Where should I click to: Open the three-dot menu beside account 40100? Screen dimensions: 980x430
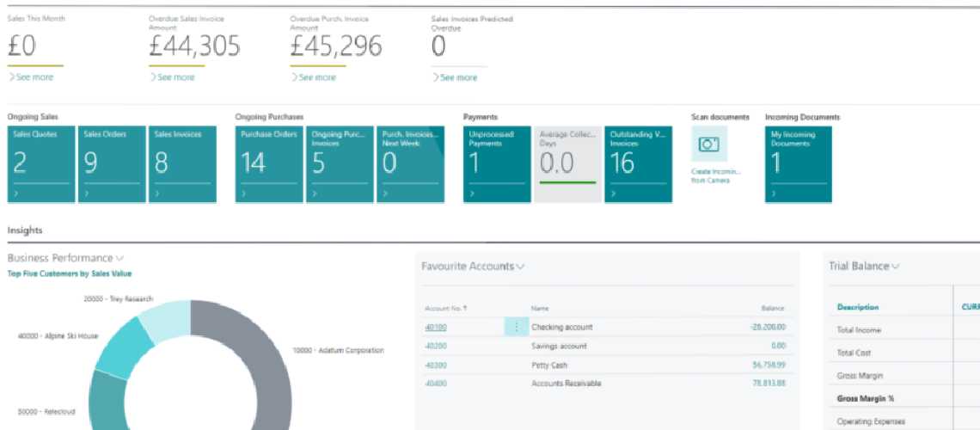pos(516,327)
